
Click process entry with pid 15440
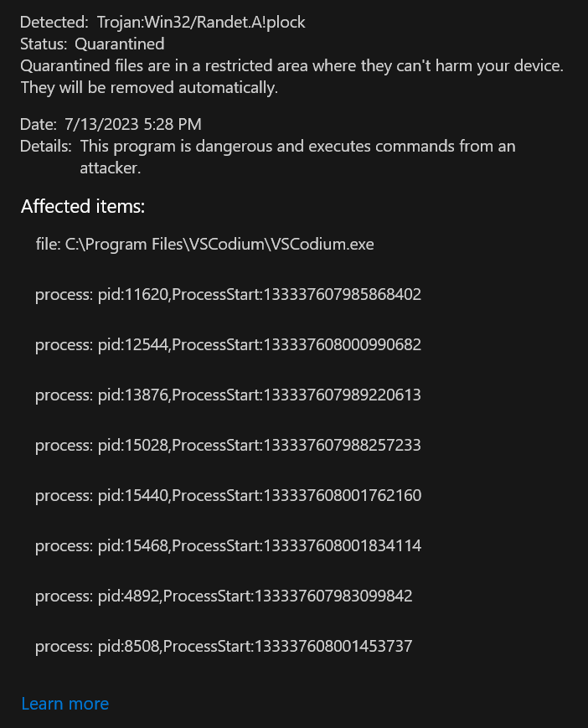click(228, 495)
